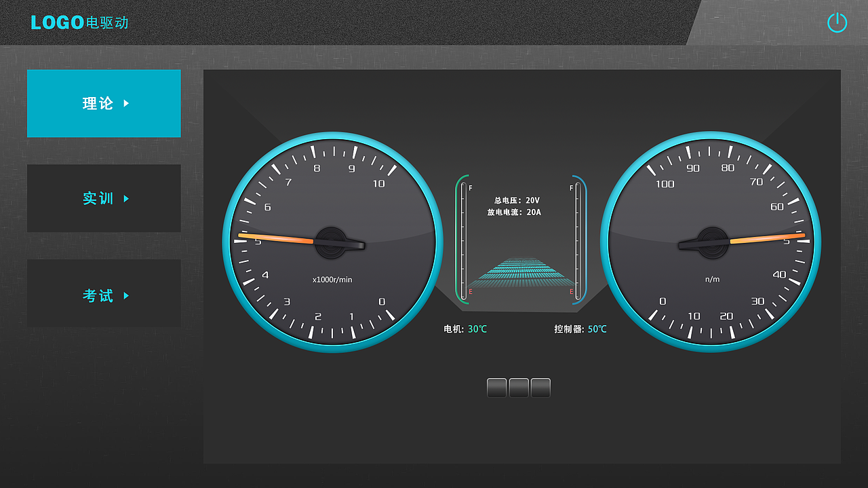Viewport: 868px width, 488px height.
Task: Click the number 100 on n/m gauge
Action: point(665,184)
